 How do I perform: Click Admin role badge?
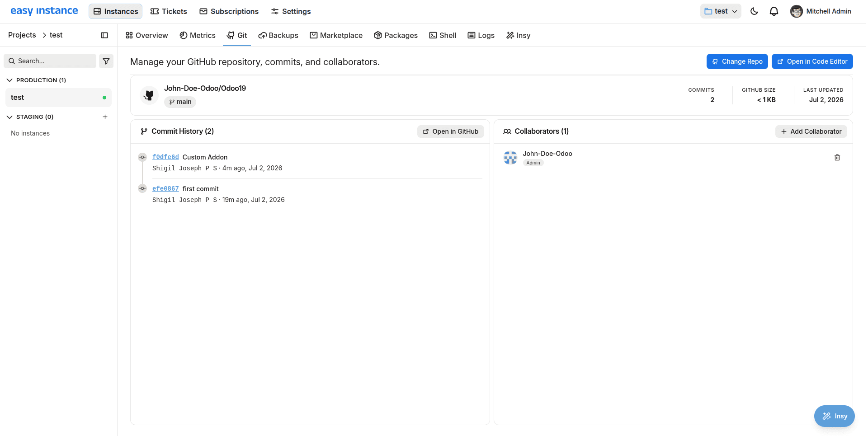point(533,163)
